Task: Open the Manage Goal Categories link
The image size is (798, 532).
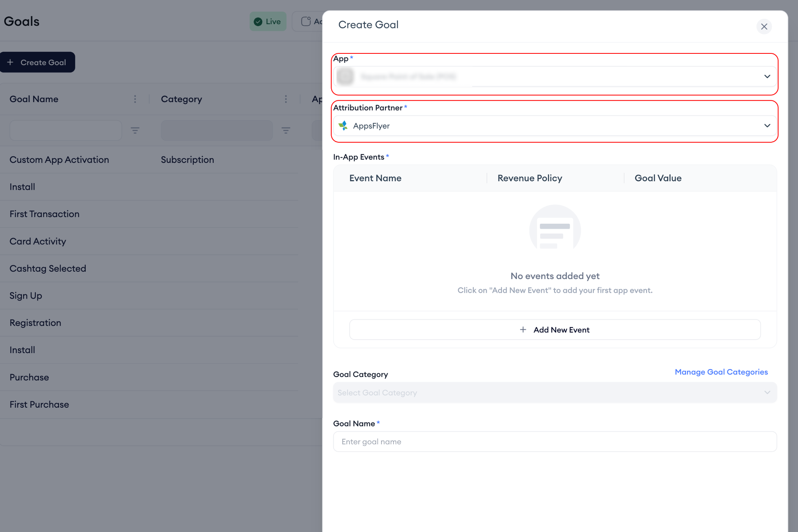Action: (x=721, y=372)
